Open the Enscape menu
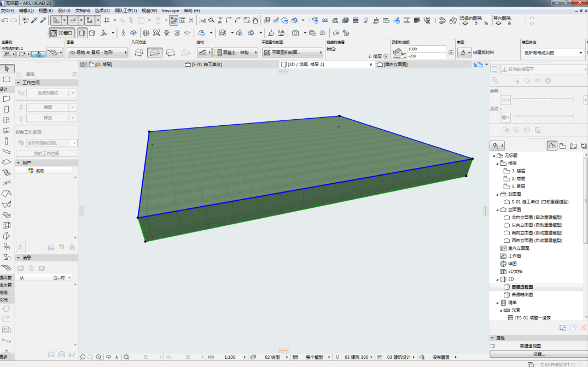The width and height of the screenshot is (588, 367). click(x=170, y=10)
